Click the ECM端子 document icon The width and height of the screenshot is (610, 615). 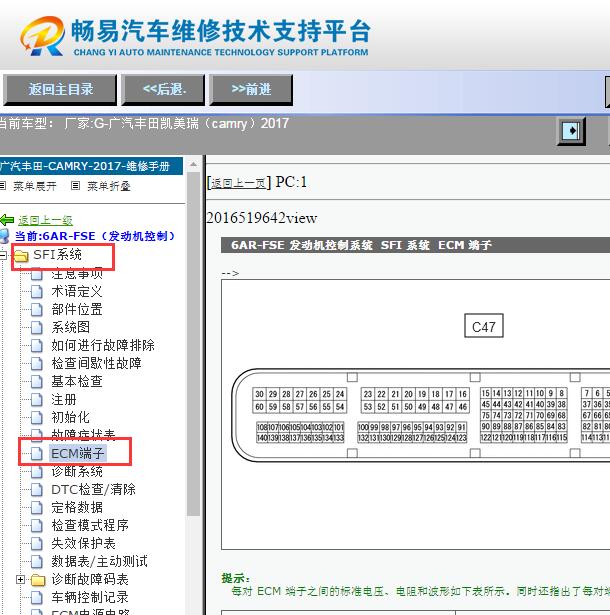[x=37, y=454]
